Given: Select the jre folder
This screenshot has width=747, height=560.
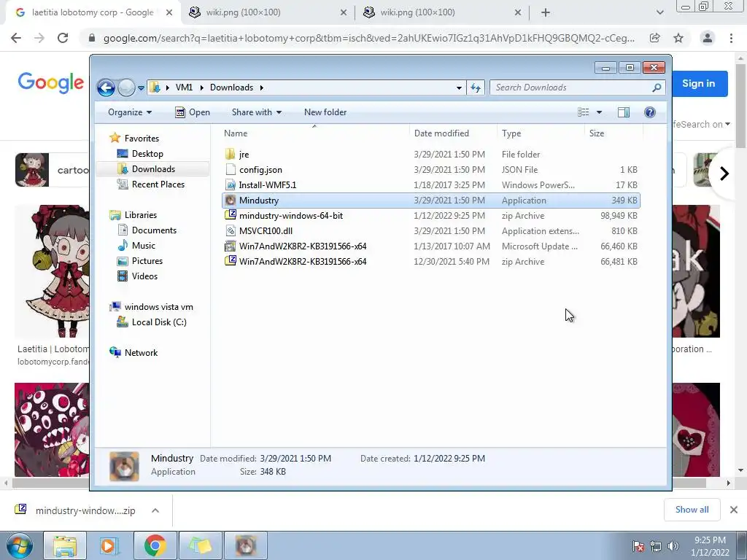Looking at the screenshot, I should pyautogui.click(x=430, y=155).
